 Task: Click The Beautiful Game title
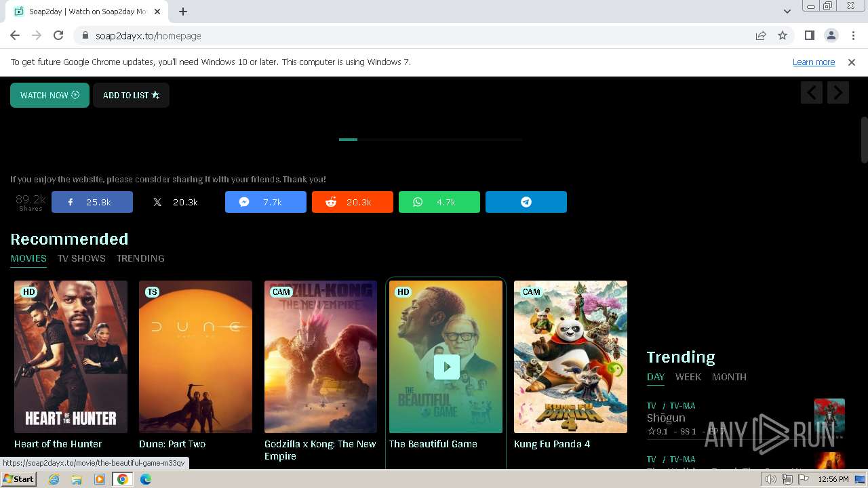(433, 444)
